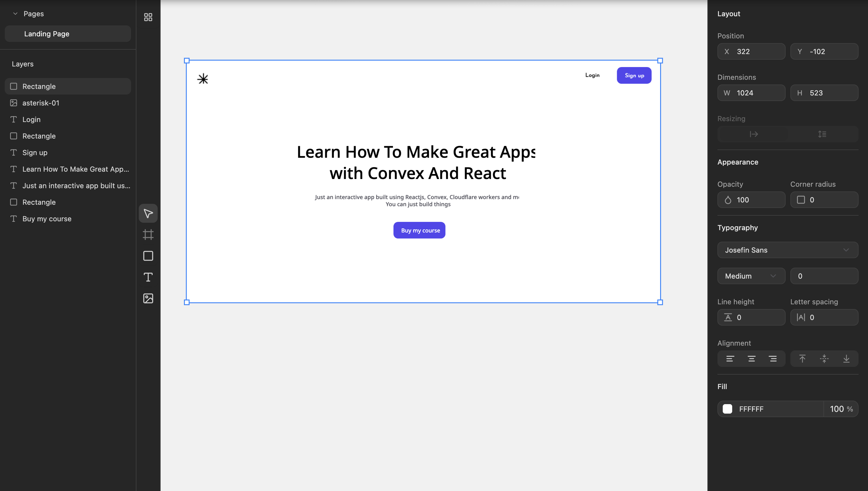This screenshot has width=868, height=491.
Task: Collapse the Pages section chevron
Action: coord(15,14)
